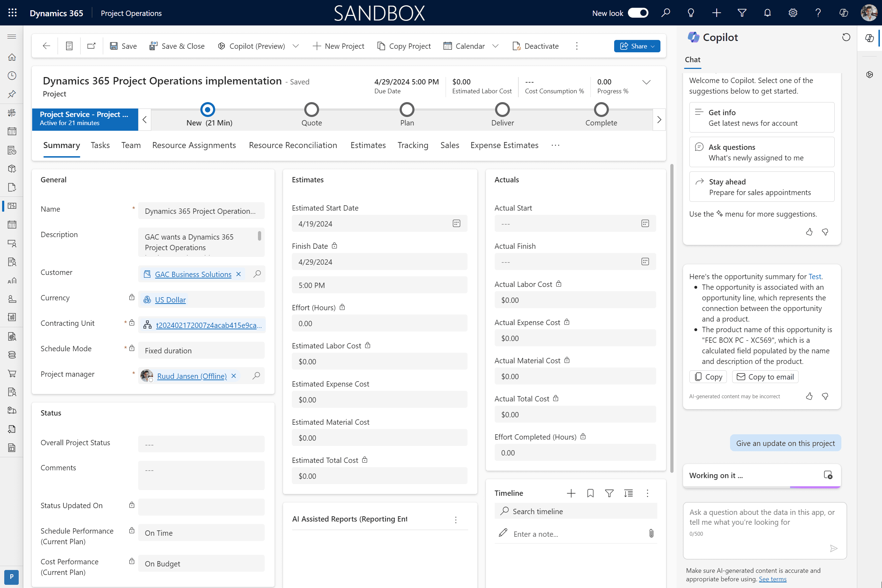Image resolution: width=882 pixels, height=588 pixels.
Task: Open Estimated Start Date calendar picker
Action: pyautogui.click(x=457, y=223)
